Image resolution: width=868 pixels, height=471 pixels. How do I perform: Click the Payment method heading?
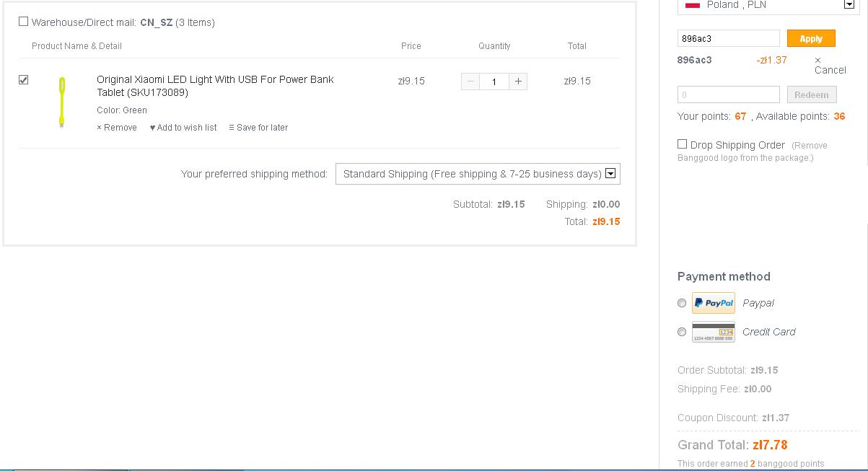point(724,276)
